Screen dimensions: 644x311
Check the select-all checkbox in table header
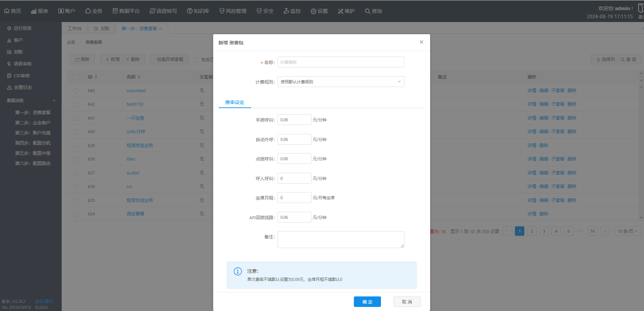click(x=76, y=77)
